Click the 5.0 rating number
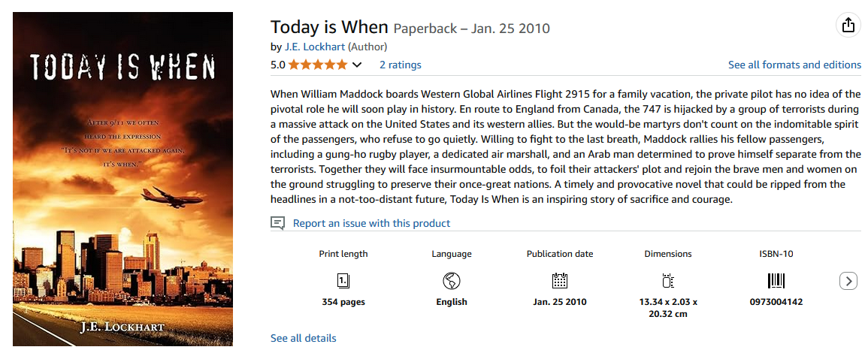This screenshot has height=359, width=868. (x=277, y=65)
